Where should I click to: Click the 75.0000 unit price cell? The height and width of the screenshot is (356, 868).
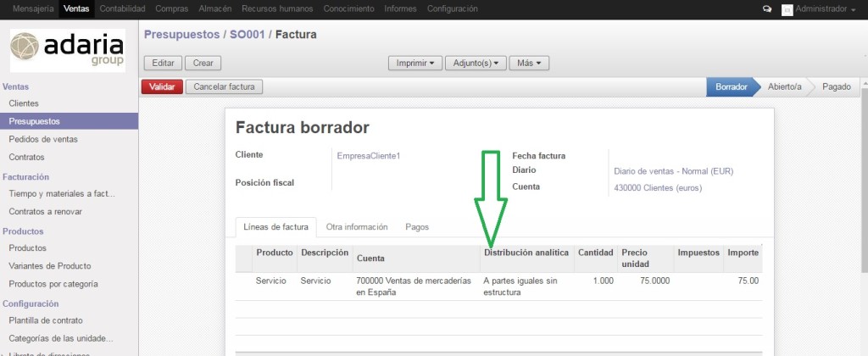click(x=645, y=286)
